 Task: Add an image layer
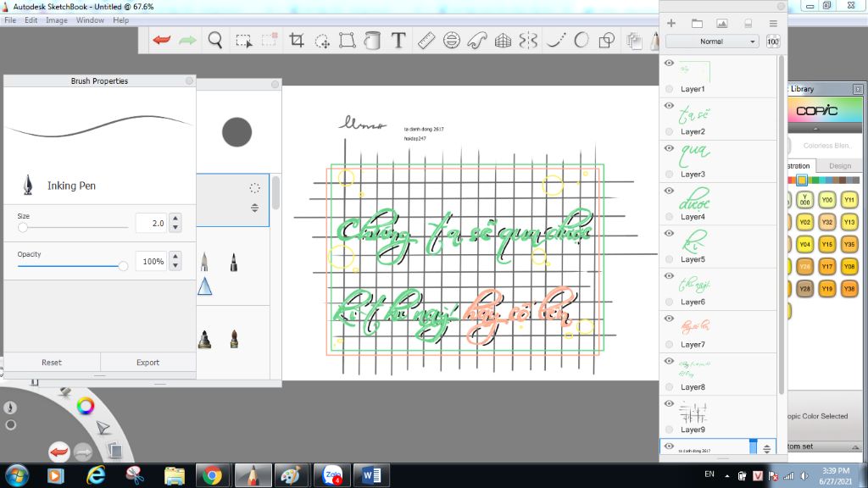tap(722, 23)
